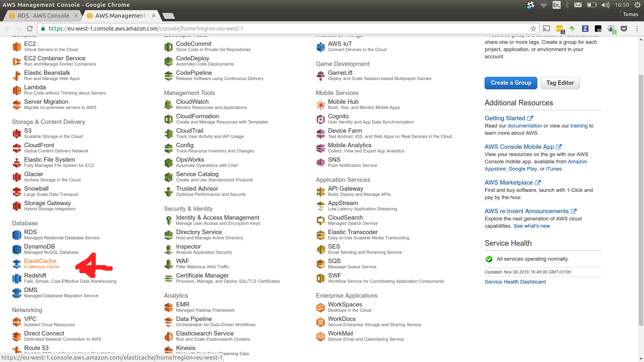
Task: Click the Create a Group button
Action: tap(511, 83)
